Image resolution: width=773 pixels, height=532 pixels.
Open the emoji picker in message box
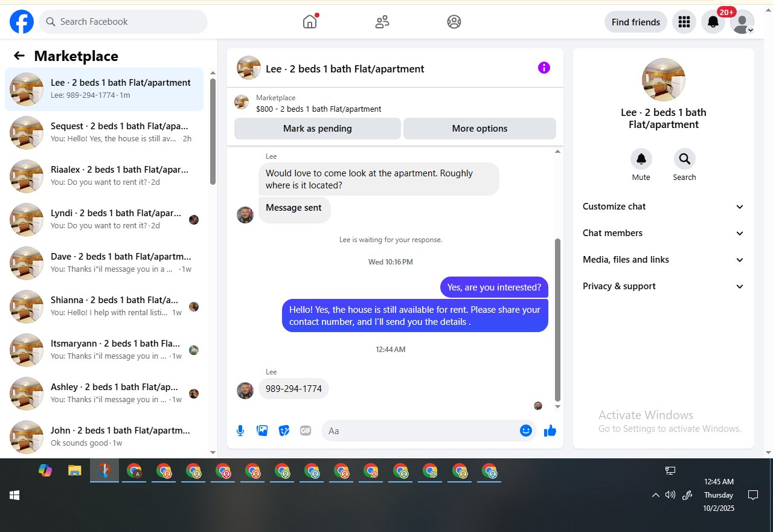(x=526, y=431)
